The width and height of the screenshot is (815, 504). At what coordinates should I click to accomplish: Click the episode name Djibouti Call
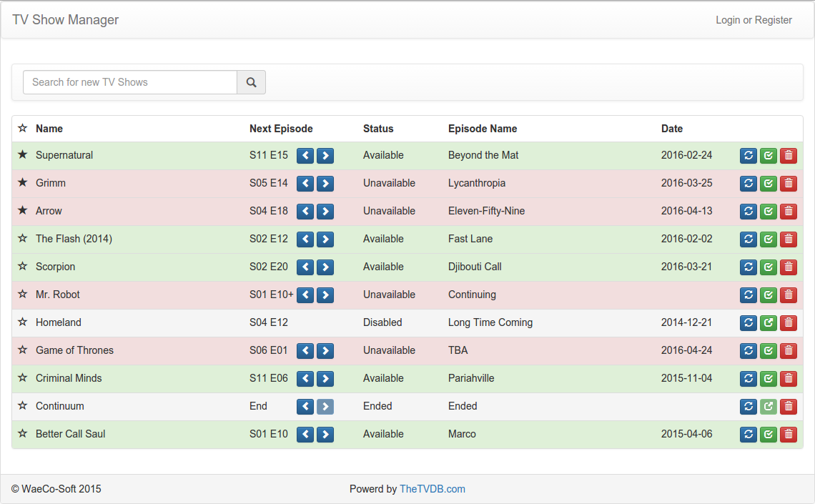point(475,267)
